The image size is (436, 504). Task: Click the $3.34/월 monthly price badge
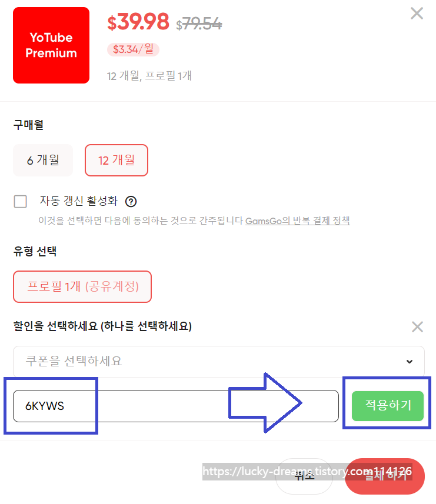(x=133, y=49)
